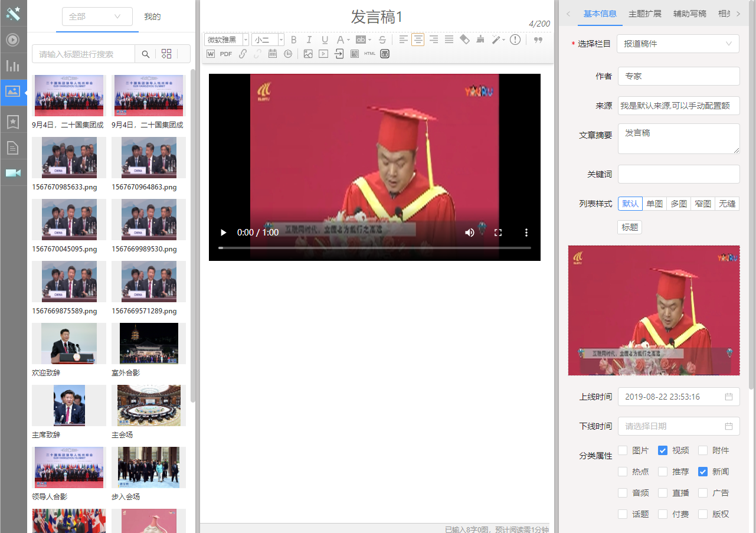Align text left
The height and width of the screenshot is (533, 756).
click(x=403, y=40)
